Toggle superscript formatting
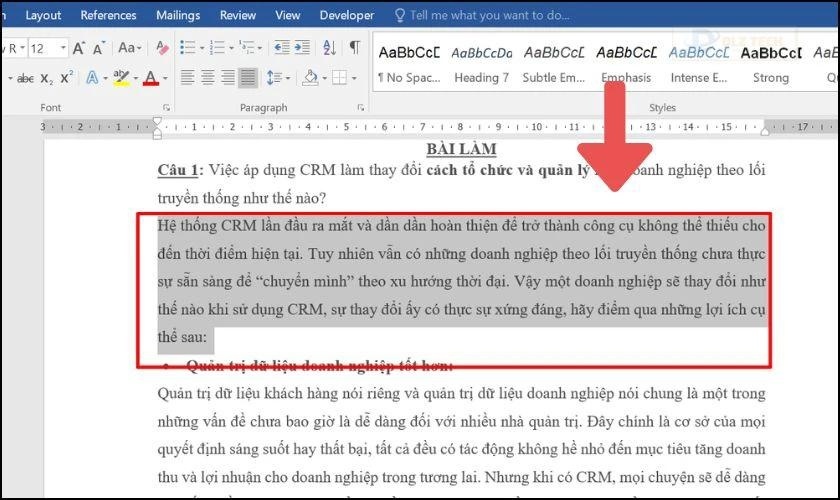840x500 pixels. [x=66, y=78]
